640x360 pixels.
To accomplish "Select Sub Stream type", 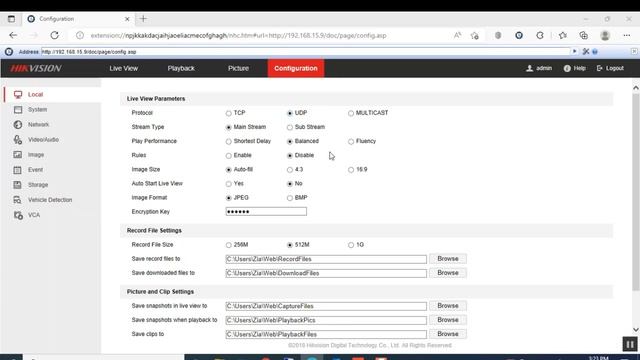I will tap(290, 127).
